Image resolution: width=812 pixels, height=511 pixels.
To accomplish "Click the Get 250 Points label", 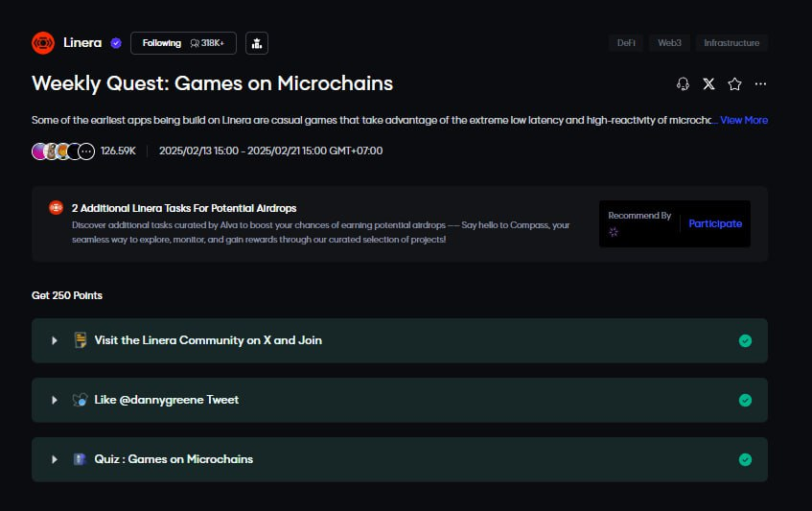I will pos(67,295).
